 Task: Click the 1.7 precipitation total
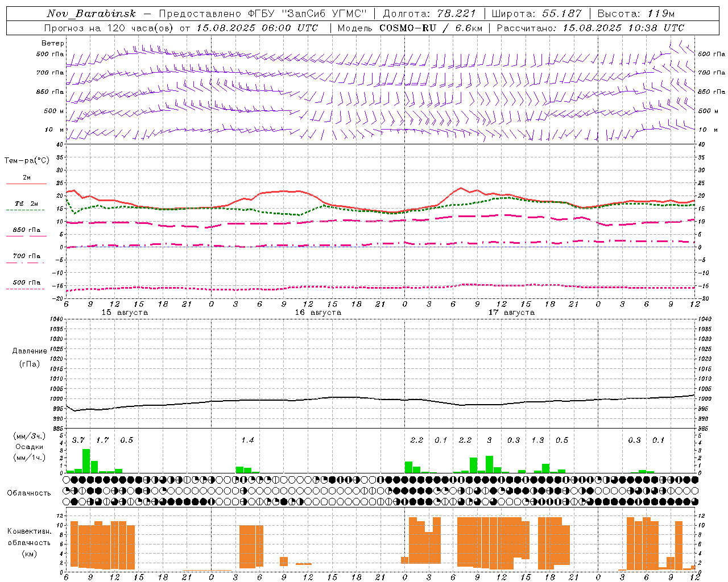coord(102,440)
